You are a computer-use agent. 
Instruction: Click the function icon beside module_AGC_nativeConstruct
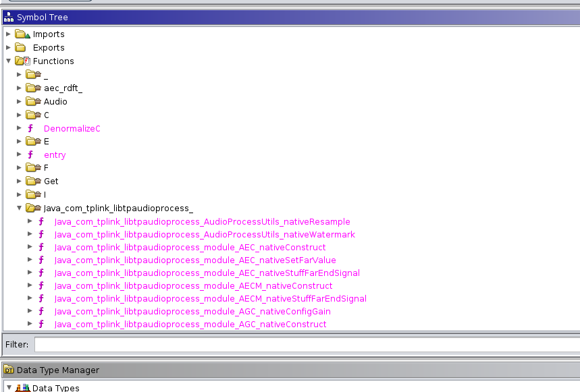coord(41,324)
